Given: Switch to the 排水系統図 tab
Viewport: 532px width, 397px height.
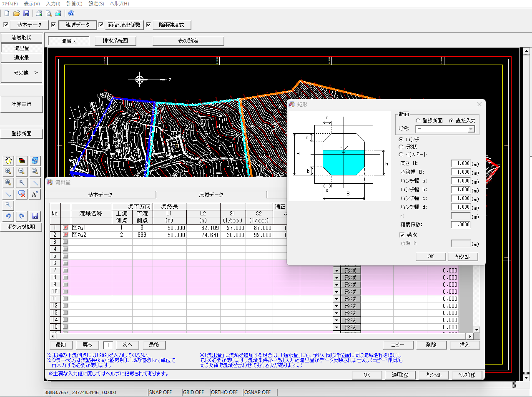Looking at the screenshot, I should tap(115, 41).
